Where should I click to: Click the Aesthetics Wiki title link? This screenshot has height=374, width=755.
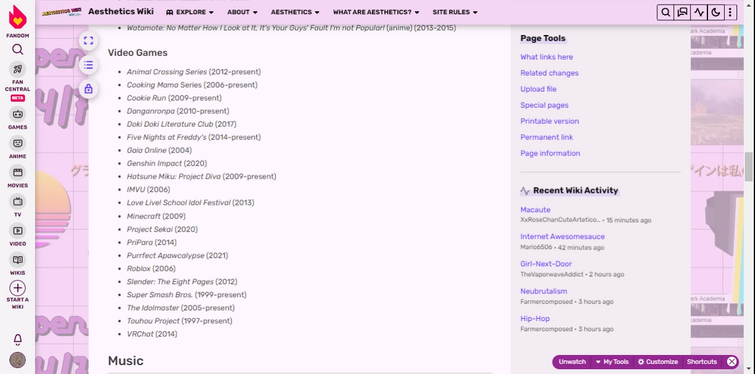tap(121, 12)
